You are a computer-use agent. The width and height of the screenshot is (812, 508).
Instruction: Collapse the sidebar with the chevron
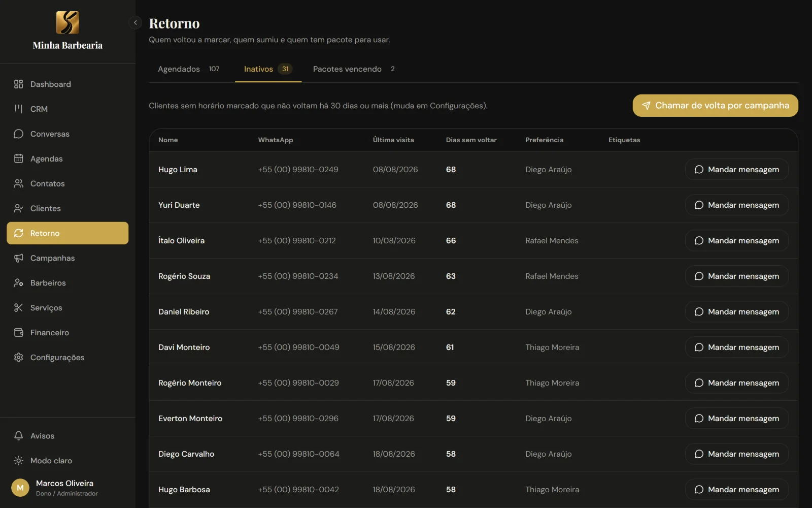[135, 23]
